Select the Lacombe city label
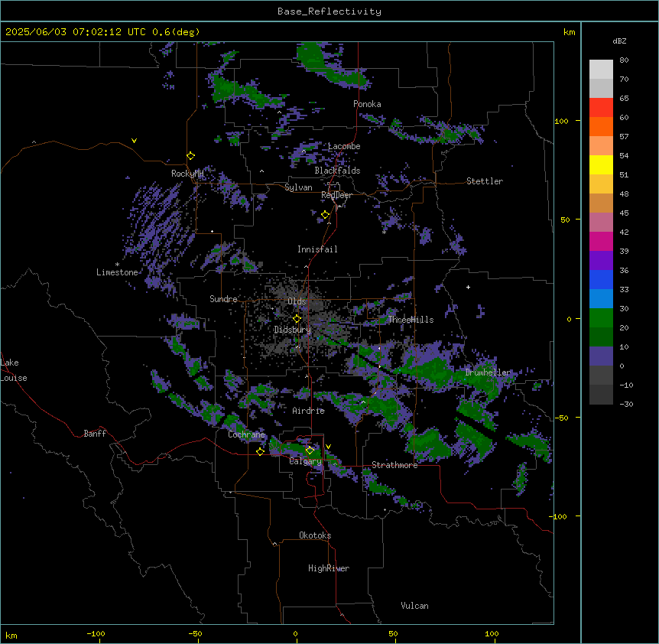659x644 pixels. [x=344, y=146]
